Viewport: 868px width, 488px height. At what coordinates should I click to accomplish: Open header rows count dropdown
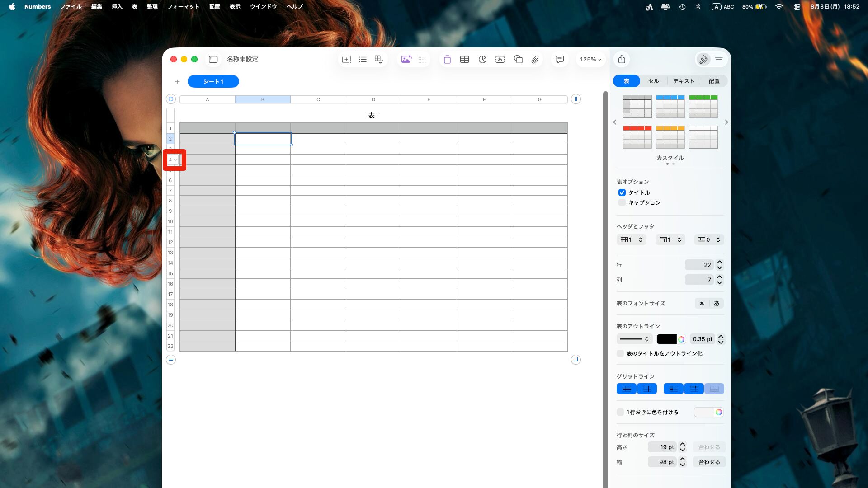(x=670, y=239)
